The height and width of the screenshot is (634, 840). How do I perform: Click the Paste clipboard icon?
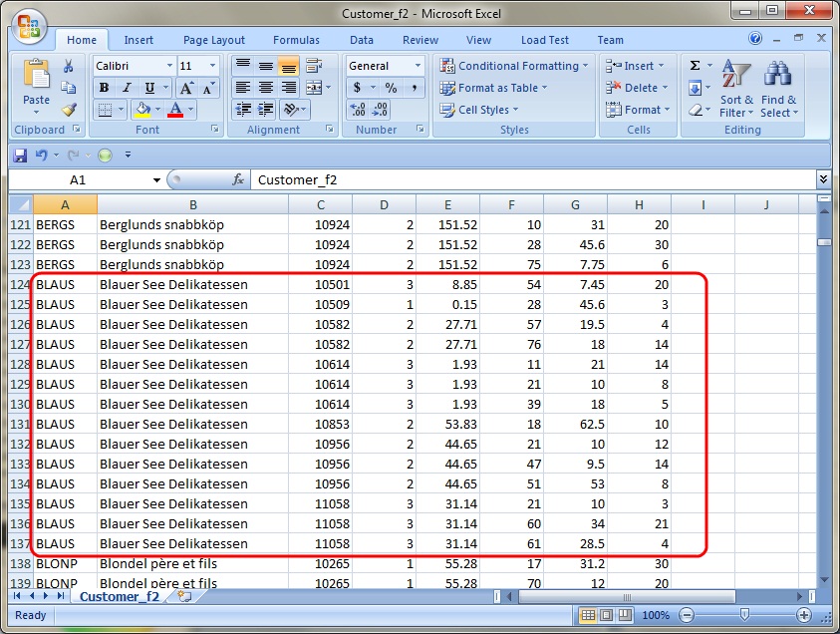(36, 74)
